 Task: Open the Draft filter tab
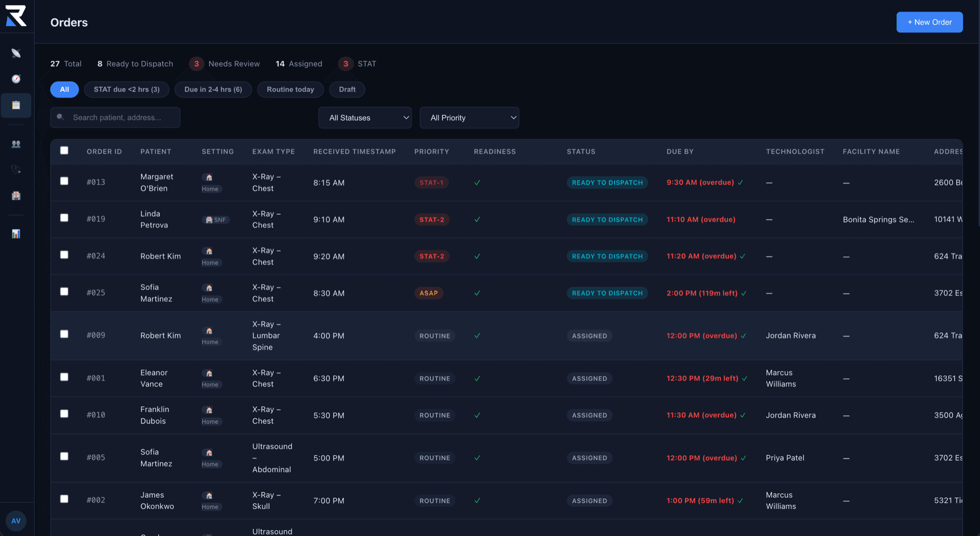coord(347,89)
